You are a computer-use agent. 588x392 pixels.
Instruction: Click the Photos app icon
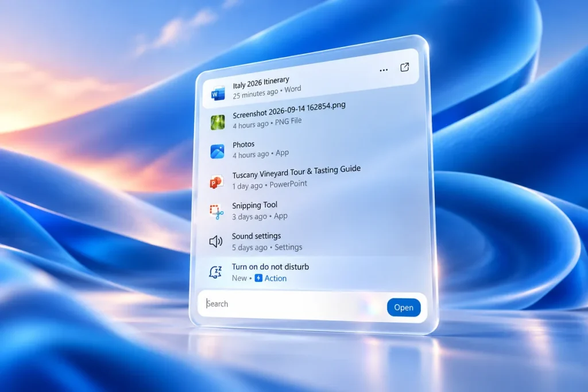[x=217, y=152]
